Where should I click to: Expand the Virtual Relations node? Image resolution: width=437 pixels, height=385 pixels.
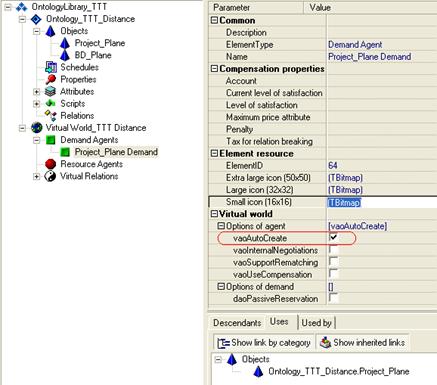click(x=37, y=176)
